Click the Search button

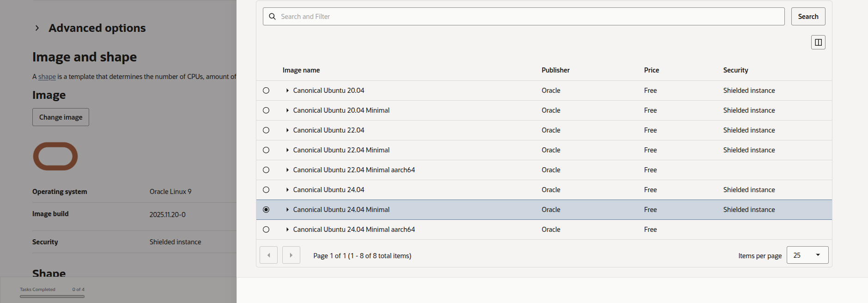click(808, 17)
